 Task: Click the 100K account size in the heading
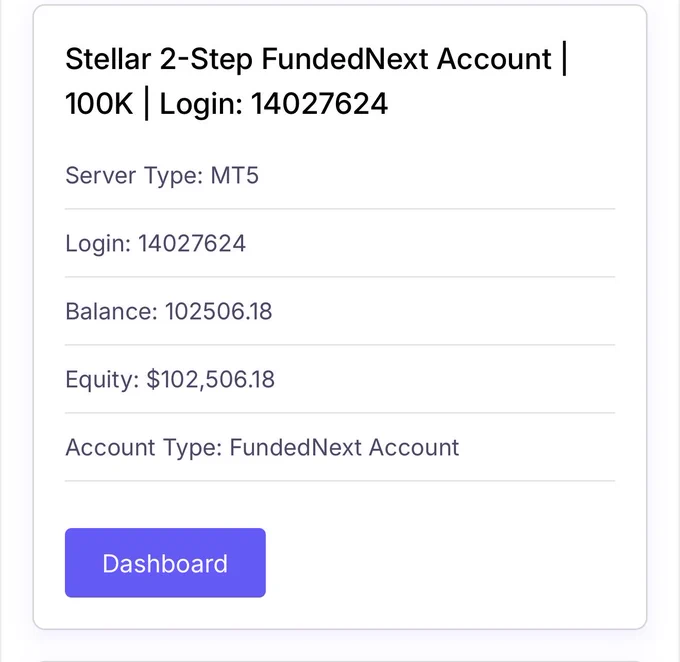(x=99, y=104)
